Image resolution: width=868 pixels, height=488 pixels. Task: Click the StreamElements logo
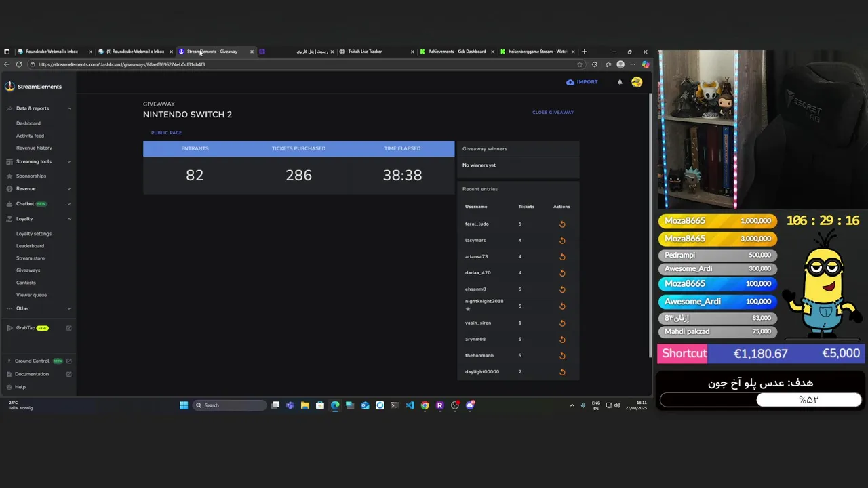pos(33,87)
